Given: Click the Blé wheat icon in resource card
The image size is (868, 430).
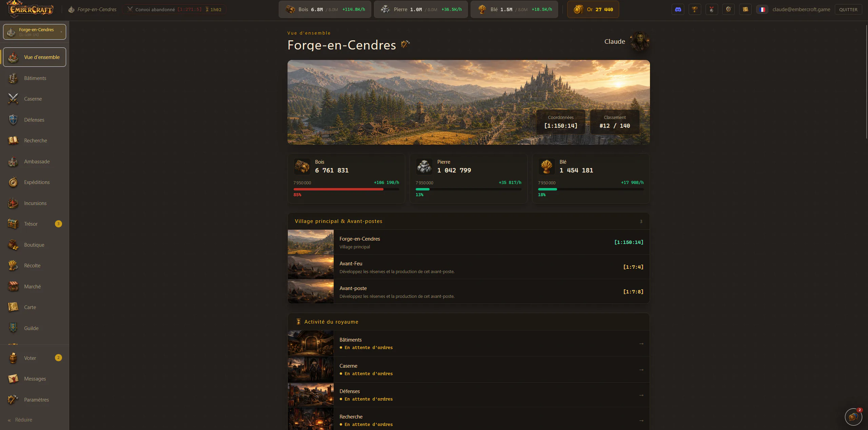Looking at the screenshot, I should pos(547,166).
